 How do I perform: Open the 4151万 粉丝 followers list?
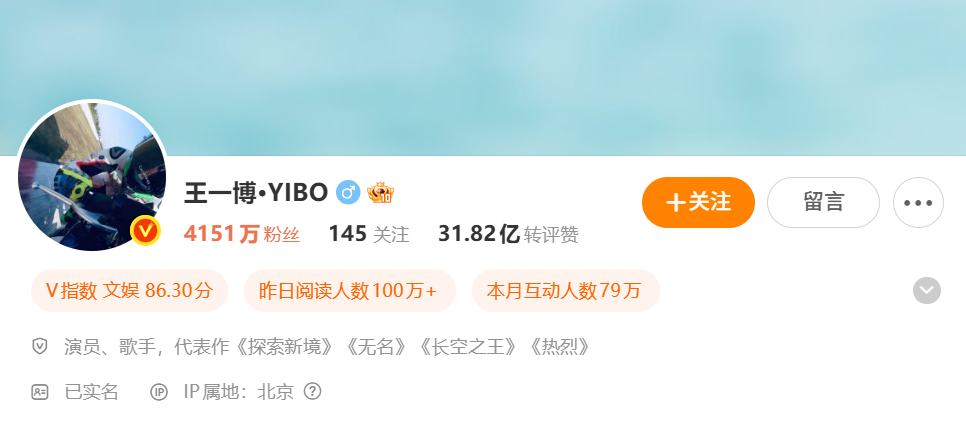click(x=242, y=235)
